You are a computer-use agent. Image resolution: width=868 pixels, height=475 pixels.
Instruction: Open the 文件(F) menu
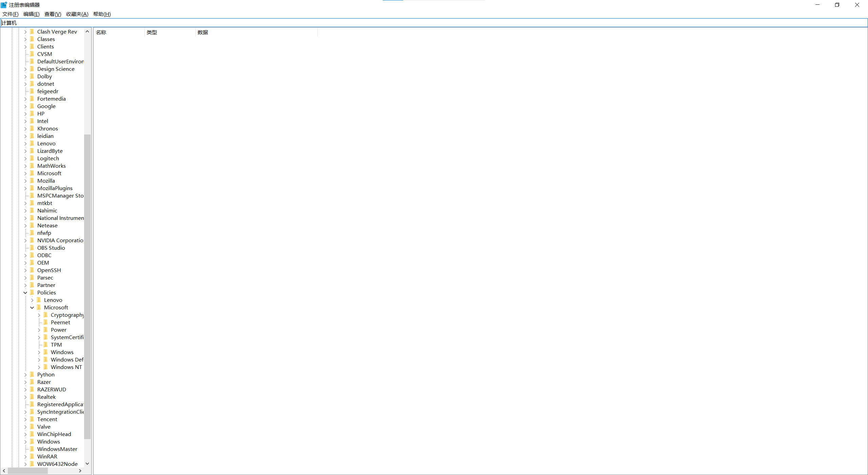(10, 14)
